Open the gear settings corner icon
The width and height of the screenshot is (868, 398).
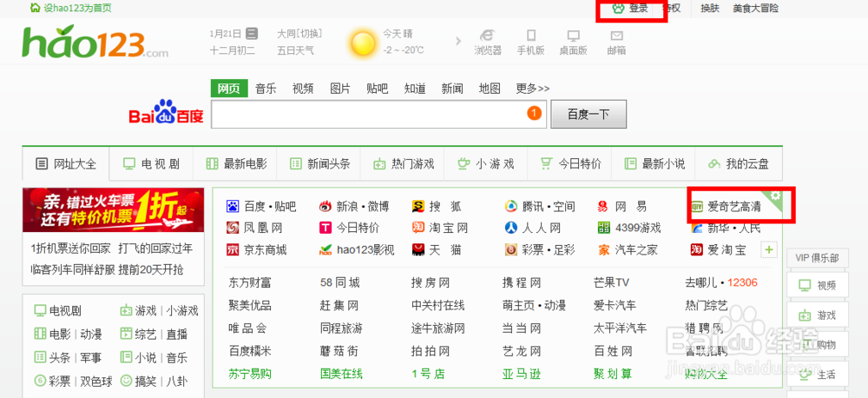tap(775, 196)
